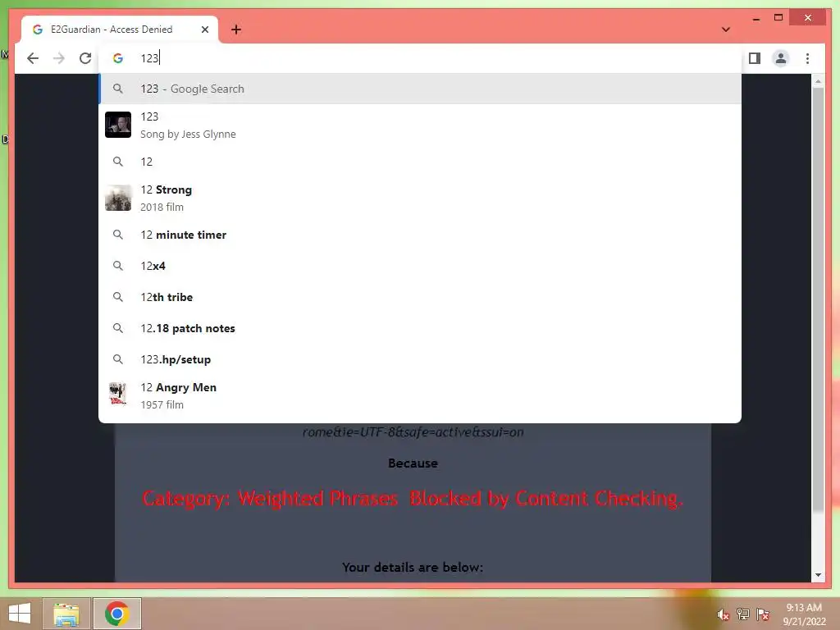Click the taskbar clock showing 9:13 AM
This screenshot has width=840, height=630.
click(804, 614)
